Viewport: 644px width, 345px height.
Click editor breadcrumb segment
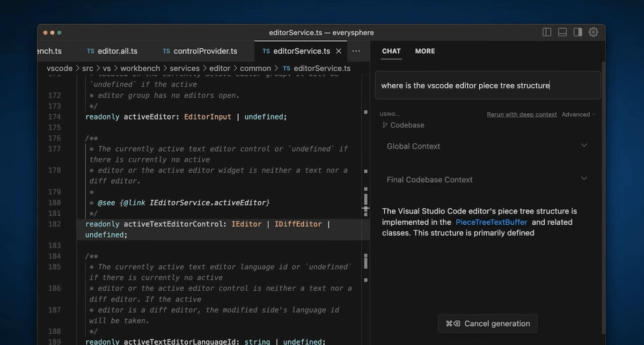tap(219, 68)
